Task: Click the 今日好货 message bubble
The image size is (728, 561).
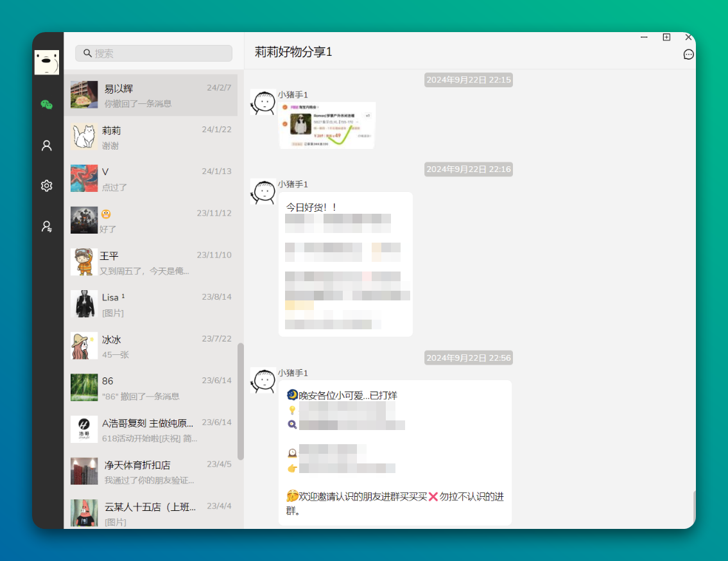Action: tap(345, 264)
